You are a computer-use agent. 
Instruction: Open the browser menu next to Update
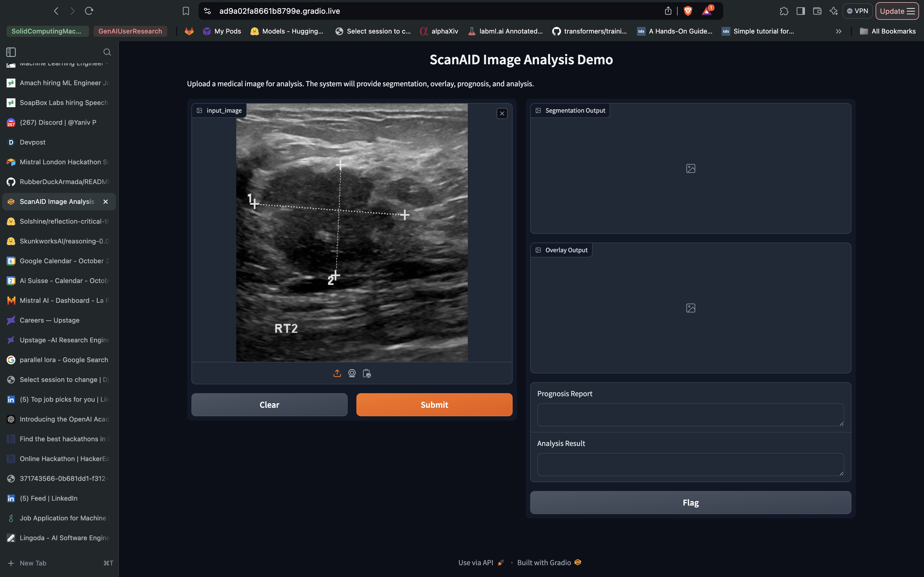point(911,11)
